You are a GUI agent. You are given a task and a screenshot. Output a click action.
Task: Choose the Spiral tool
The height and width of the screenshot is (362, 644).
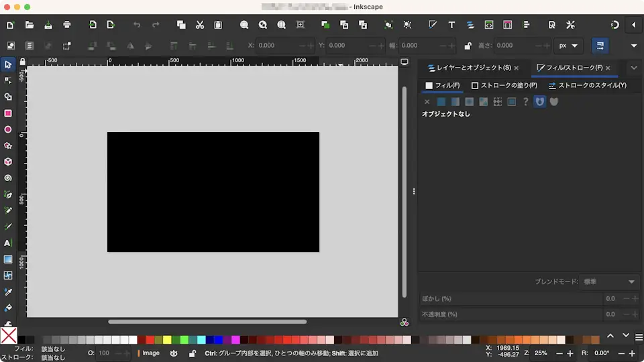pos(8,178)
